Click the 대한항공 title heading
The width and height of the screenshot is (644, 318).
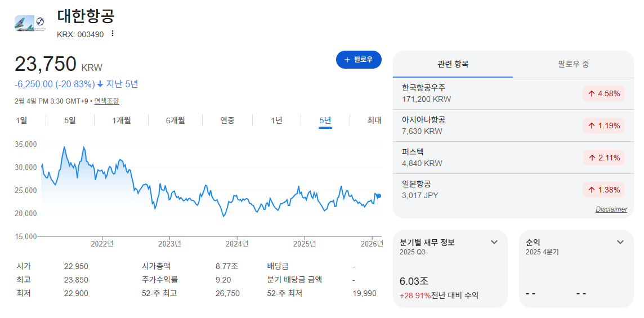pos(86,16)
